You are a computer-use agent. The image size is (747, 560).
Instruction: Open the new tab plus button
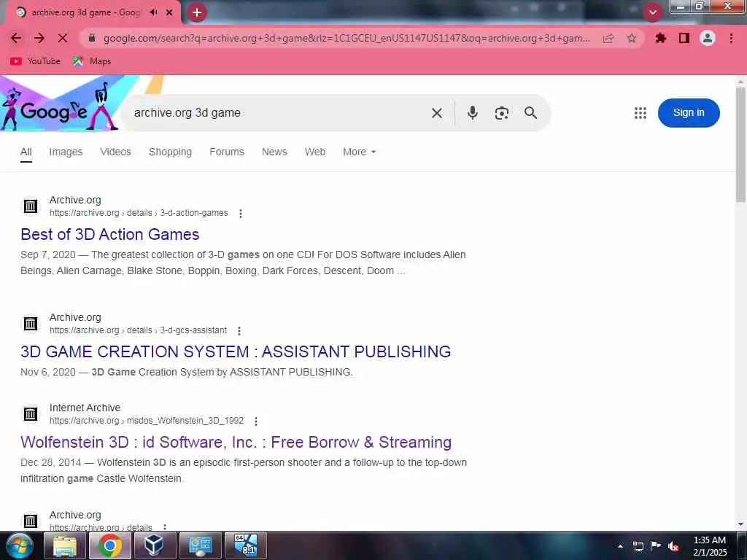[x=197, y=12]
